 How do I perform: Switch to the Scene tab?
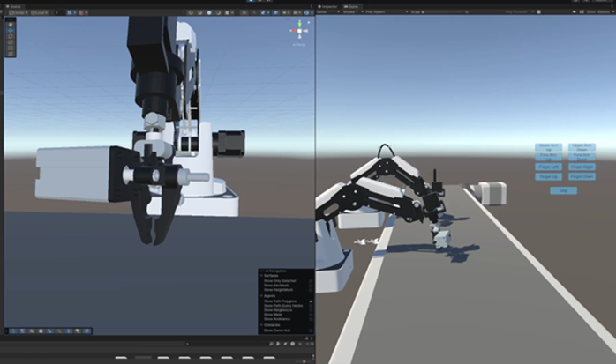(19, 5)
